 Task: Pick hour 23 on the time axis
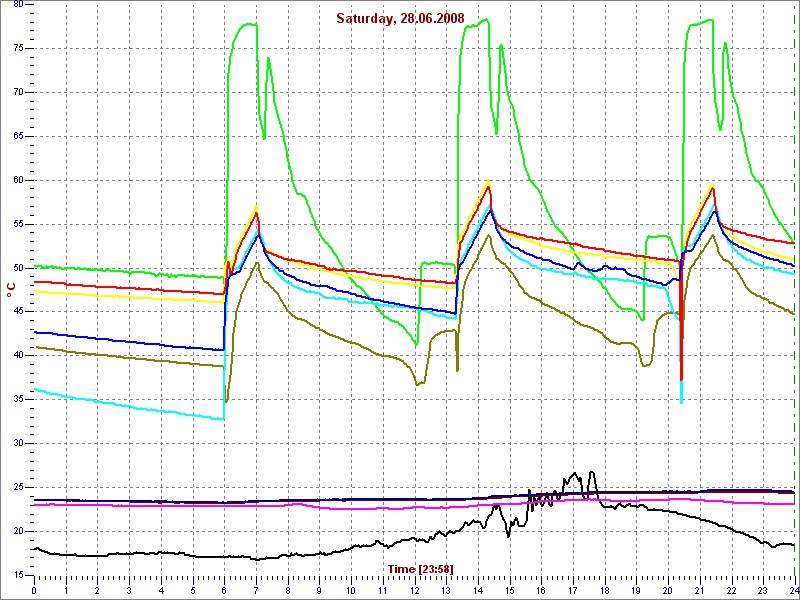click(763, 590)
